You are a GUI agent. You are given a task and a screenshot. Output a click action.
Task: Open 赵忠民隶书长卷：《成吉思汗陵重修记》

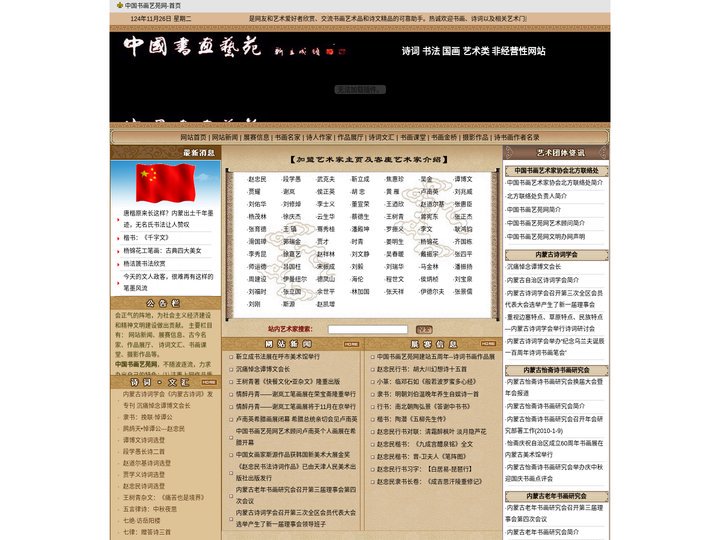(x=429, y=482)
